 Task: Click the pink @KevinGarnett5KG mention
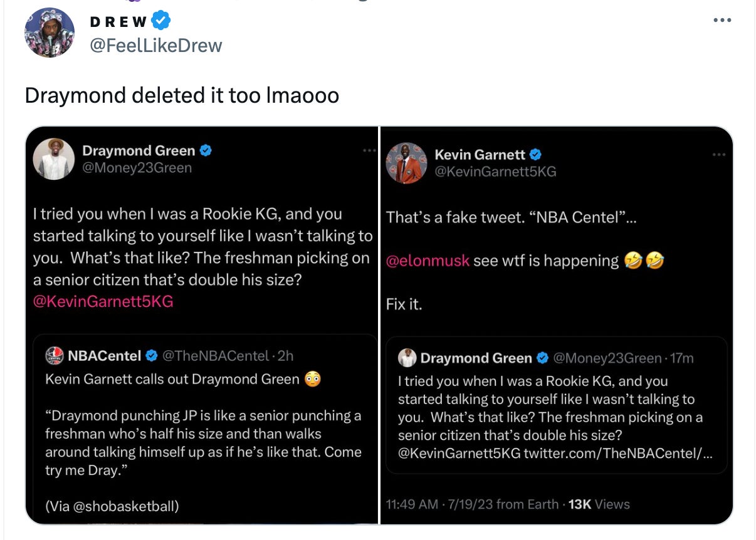coord(103,301)
